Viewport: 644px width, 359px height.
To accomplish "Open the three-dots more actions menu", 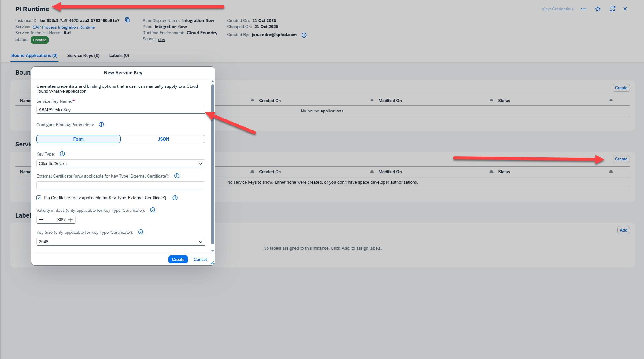I will pyautogui.click(x=583, y=9).
